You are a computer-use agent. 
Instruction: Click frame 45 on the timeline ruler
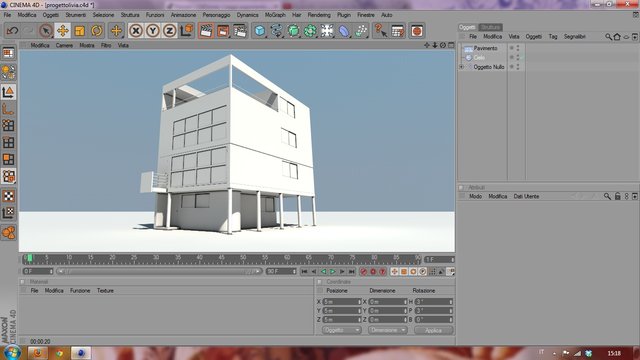coord(221,258)
